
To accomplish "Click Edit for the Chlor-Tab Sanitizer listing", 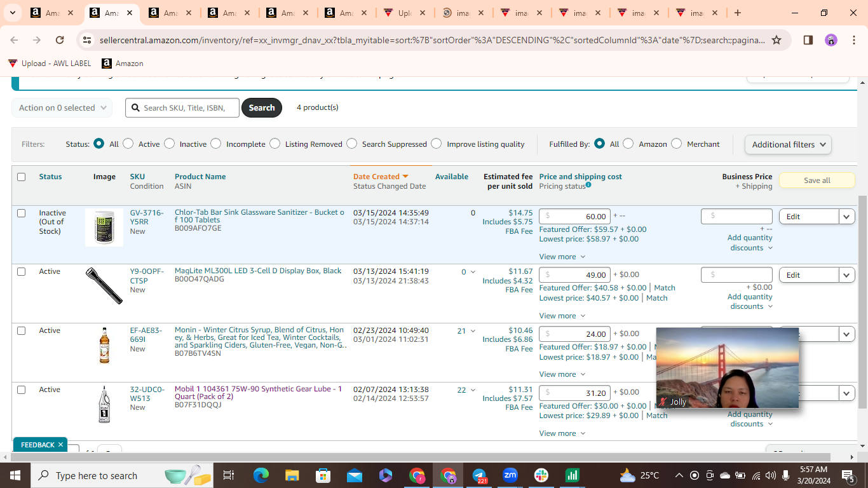I will [809, 217].
